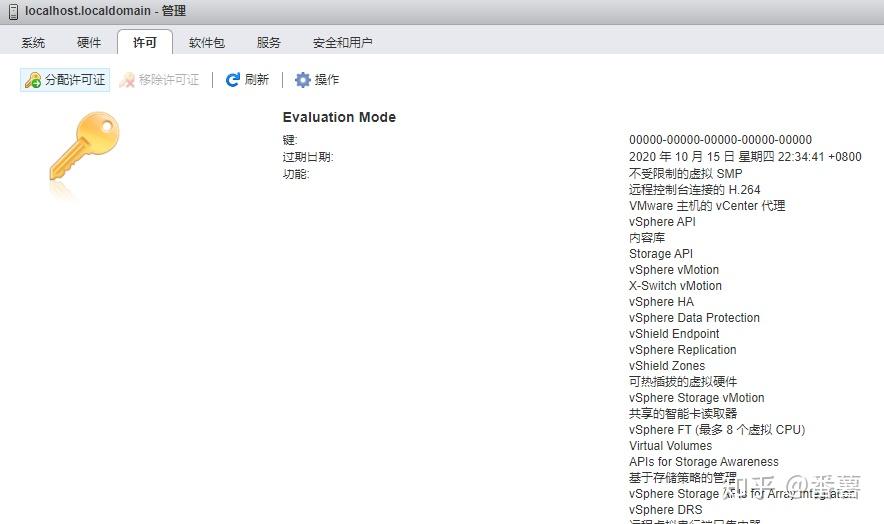This screenshot has width=884, height=524.
Task: Click the greyed remove license ribbon icon
Action: pos(127,80)
